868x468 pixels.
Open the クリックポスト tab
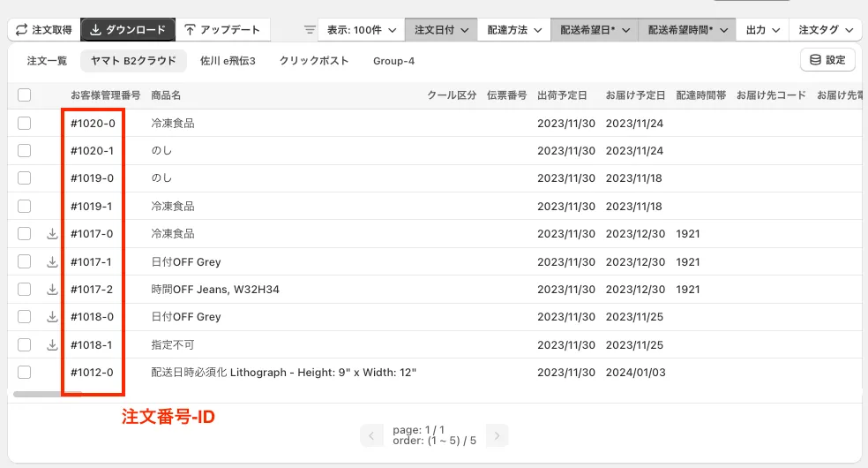[314, 61]
